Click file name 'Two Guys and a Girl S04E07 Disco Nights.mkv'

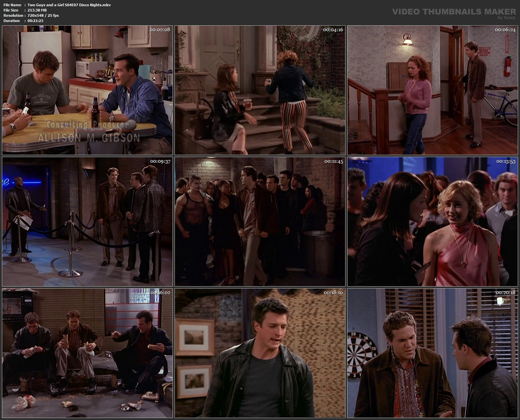(x=69, y=5)
